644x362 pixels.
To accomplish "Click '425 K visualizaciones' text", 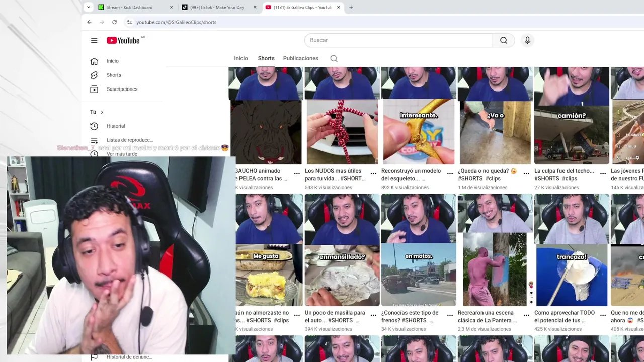I will pyautogui.click(x=558, y=329).
